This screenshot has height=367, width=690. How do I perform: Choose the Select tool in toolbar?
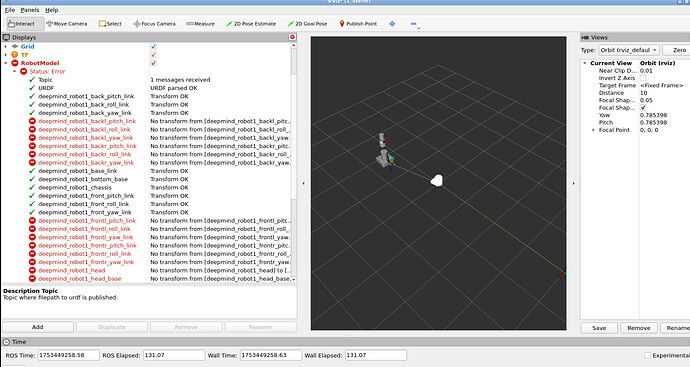[x=110, y=24]
